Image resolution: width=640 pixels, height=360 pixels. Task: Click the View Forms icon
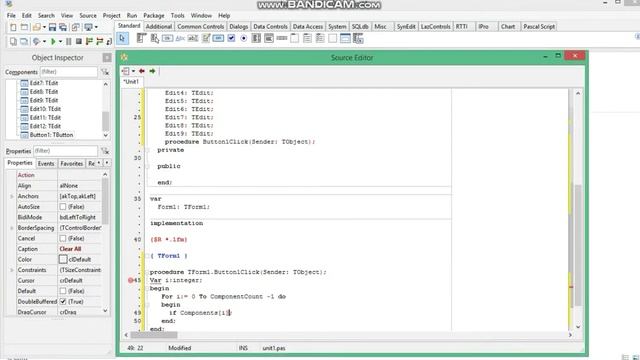pos(24,41)
